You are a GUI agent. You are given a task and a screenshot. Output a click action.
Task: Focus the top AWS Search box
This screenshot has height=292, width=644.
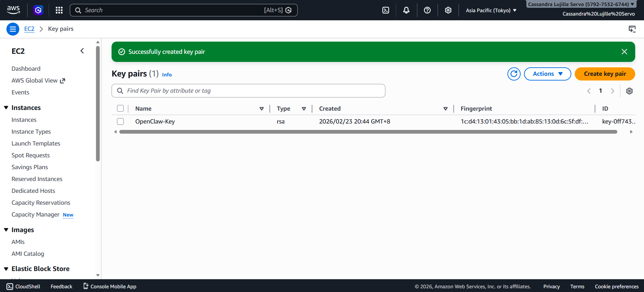click(184, 10)
